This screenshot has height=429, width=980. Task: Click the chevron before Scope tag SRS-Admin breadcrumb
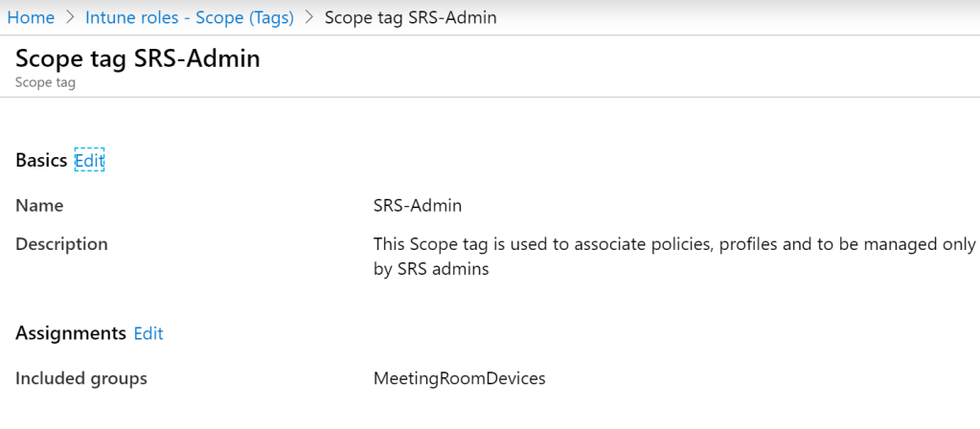pyautogui.click(x=309, y=17)
